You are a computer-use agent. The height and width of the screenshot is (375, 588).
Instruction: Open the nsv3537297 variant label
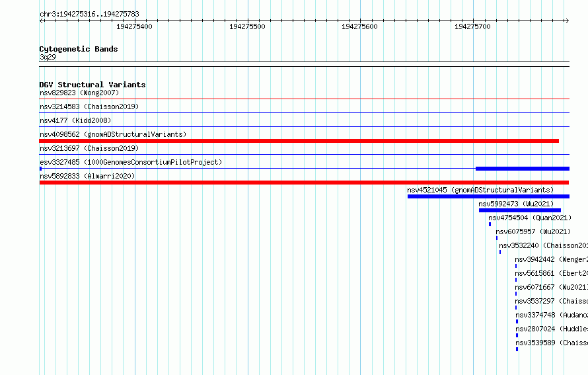click(x=551, y=301)
